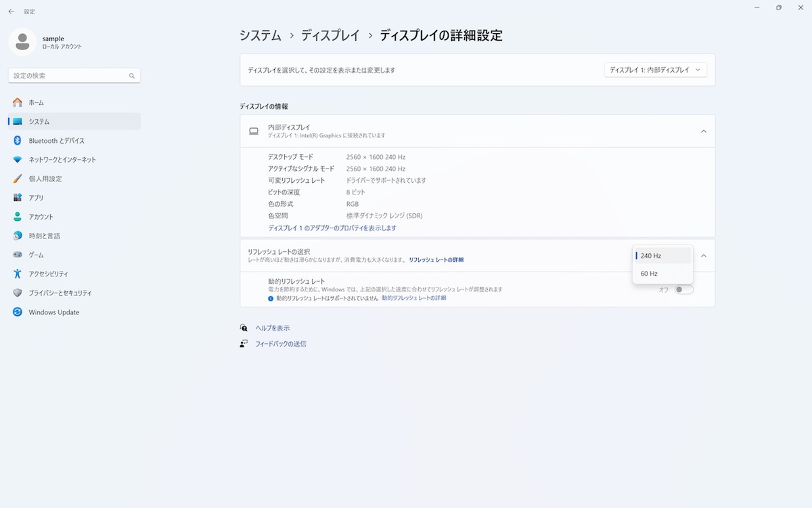Click the フィードバック person icon

click(x=244, y=343)
